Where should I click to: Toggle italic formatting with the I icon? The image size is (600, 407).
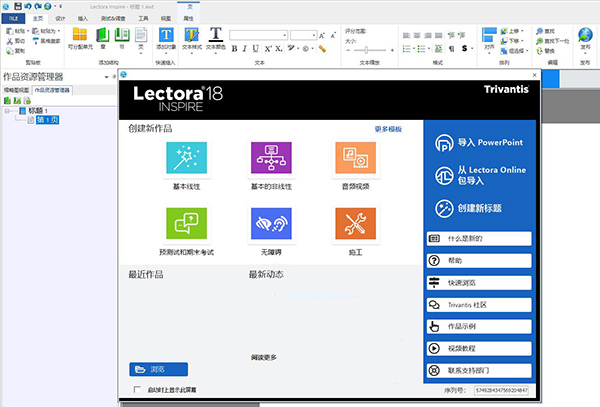click(245, 49)
